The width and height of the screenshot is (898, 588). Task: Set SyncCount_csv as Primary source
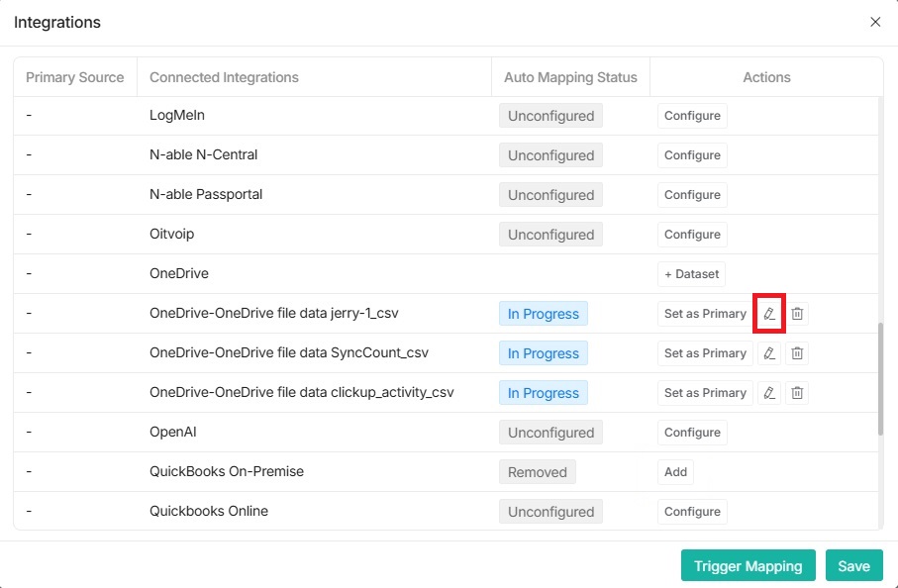pyautogui.click(x=705, y=353)
